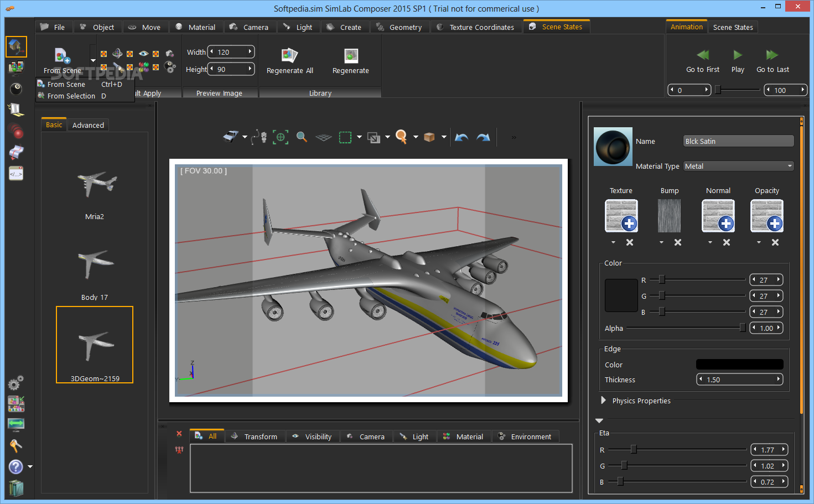Click the green double-arrow sidebar icon

(x=16, y=424)
